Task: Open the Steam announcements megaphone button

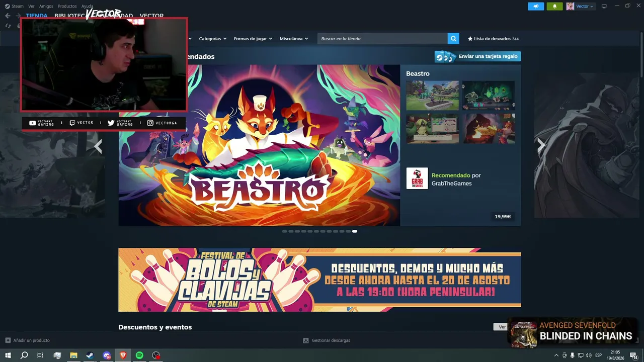Action: click(536, 7)
